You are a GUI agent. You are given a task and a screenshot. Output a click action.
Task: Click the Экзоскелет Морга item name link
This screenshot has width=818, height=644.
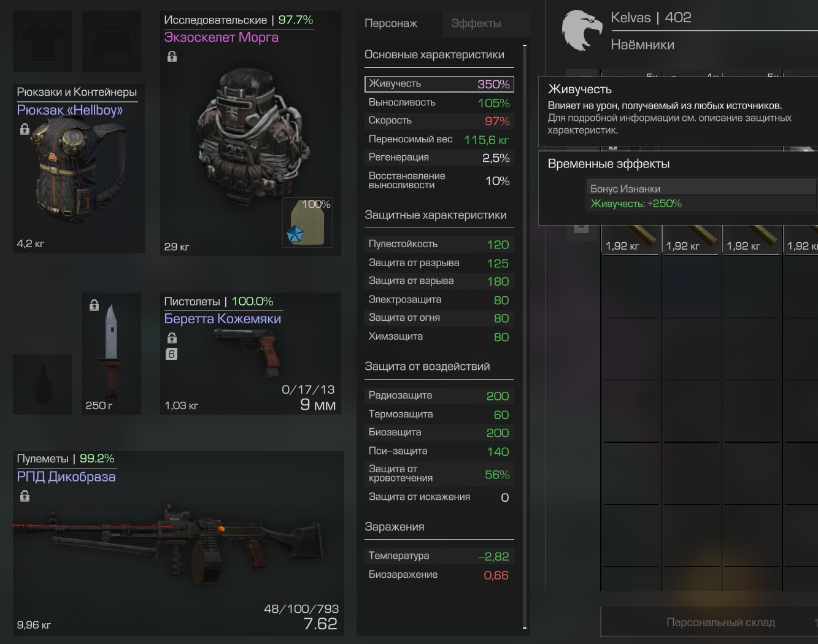(x=222, y=37)
